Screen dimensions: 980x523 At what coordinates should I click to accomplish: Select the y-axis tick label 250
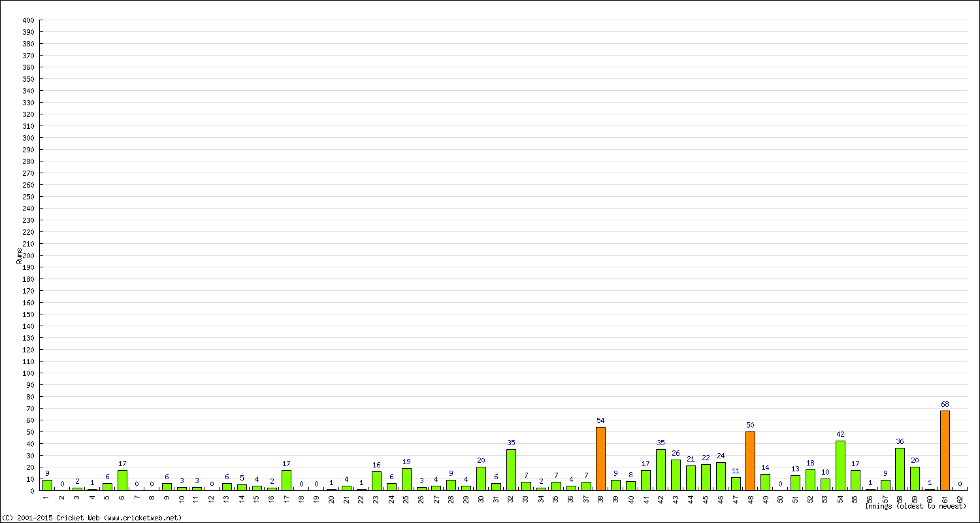[x=28, y=197]
